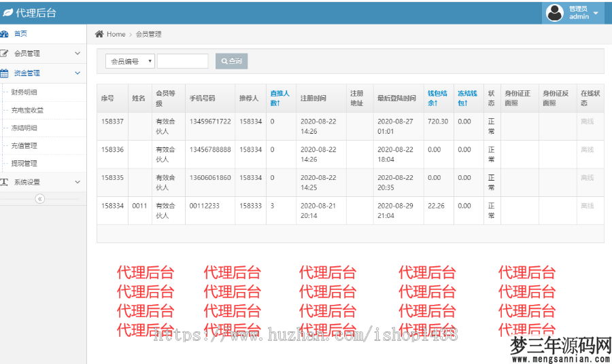Viewport: 612px width, 364px height.
Task: Open 充值管理 submenu item
Action: [x=24, y=145]
